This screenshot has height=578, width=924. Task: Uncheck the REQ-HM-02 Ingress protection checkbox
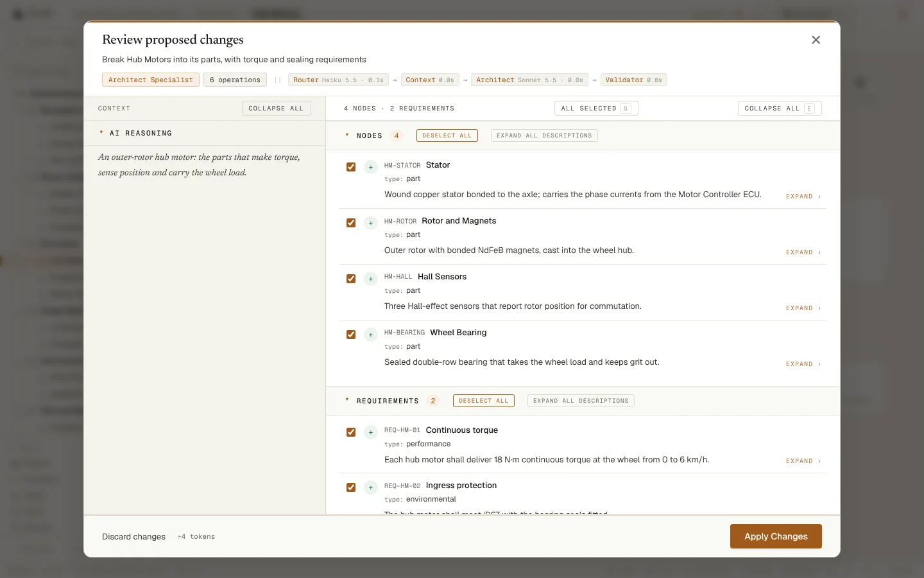[x=351, y=487]
